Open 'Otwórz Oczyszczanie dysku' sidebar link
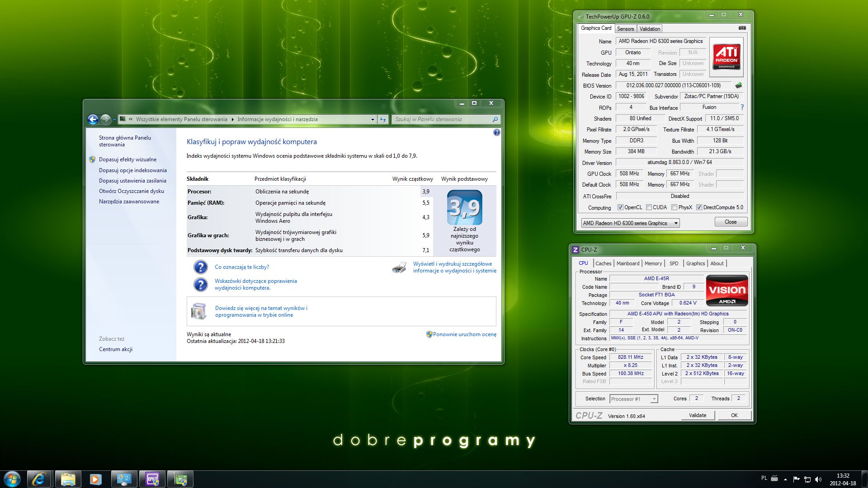 (132, 191)
